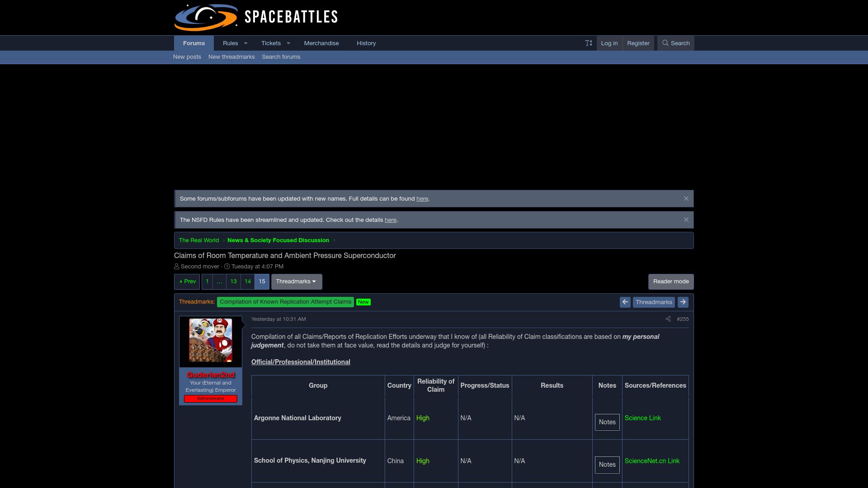Open Search forums link
The width and height of the screenshot is (868, 488).
(281, 57)
